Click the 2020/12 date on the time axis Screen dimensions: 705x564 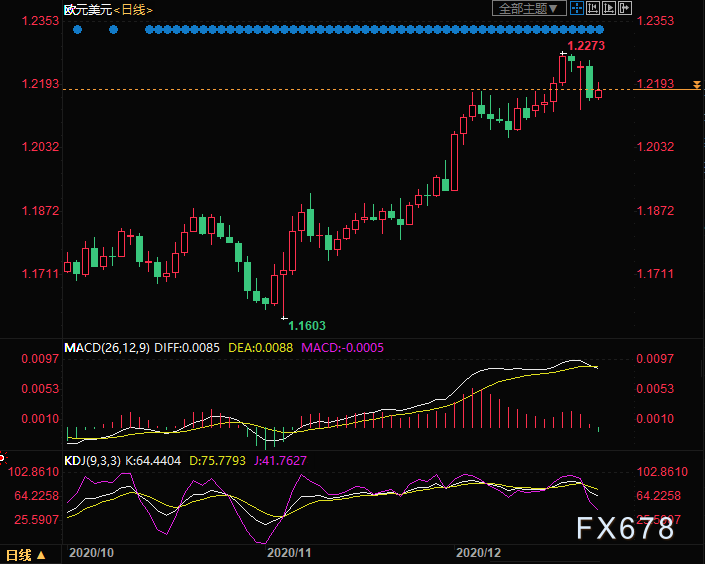click(x=478, y=552)
